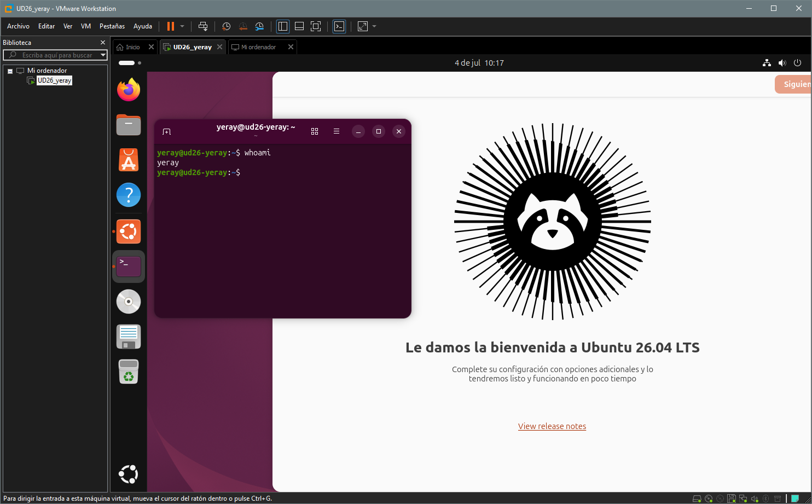This screenshot has width=812, height=504.
Task: Open the cyan message log note icon
Action: tap(796, 499)
